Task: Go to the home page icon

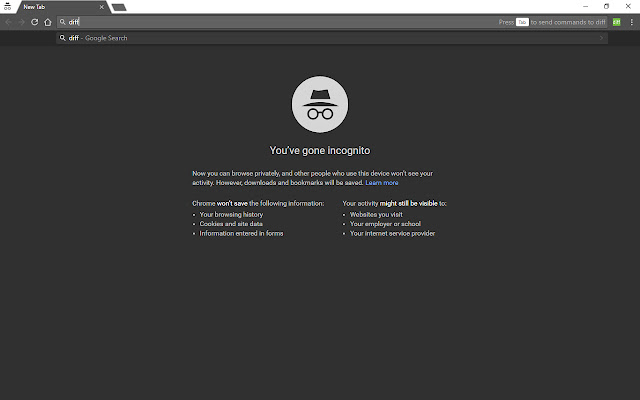Action: tap(48, 22)
